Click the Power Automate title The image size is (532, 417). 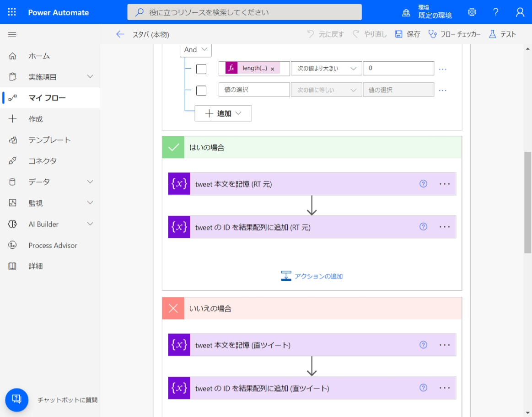tap(59, 12)
